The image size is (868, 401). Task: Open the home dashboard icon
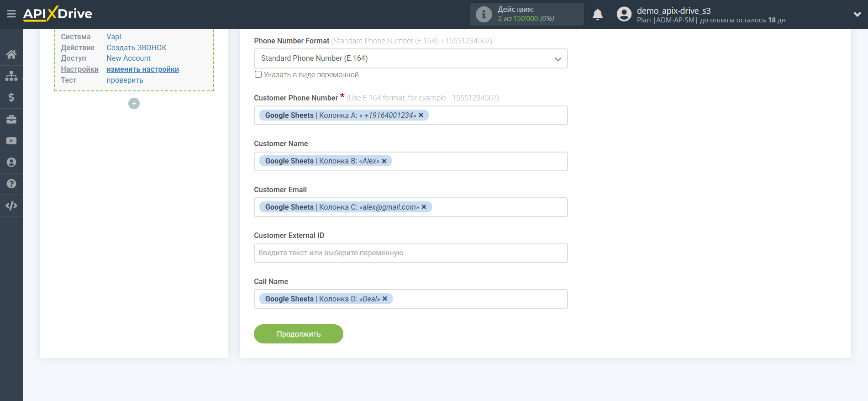point(11,54)
